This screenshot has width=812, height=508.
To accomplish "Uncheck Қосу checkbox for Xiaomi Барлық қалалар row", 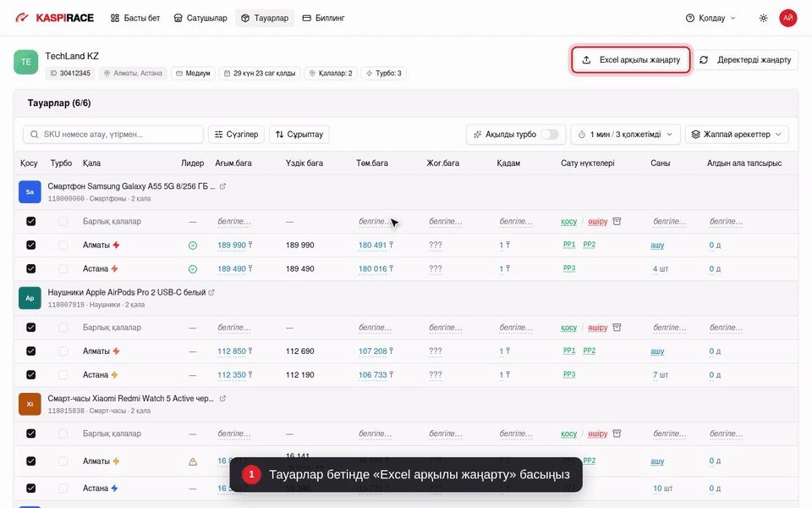I will pos(31,433).
